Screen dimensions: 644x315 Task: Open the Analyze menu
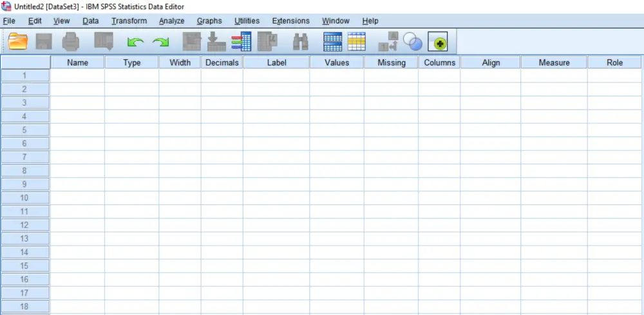pyautogui.click(x=172, y=21)
